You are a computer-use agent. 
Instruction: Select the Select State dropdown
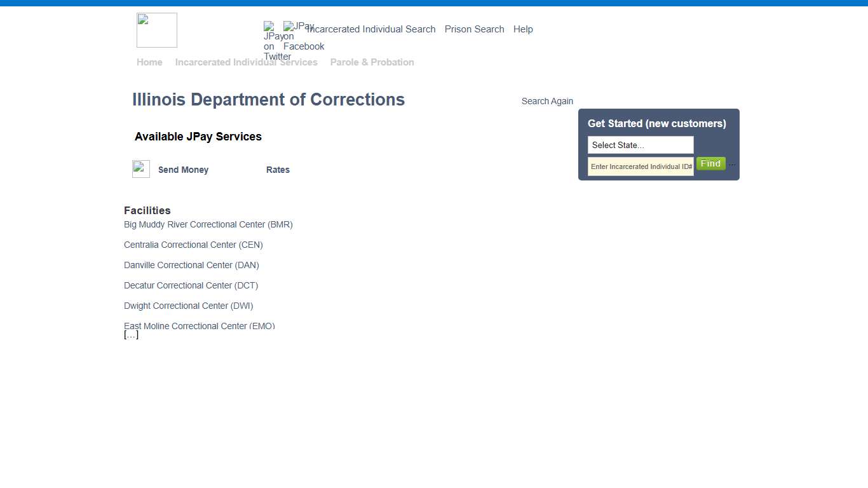coord(640,145)
